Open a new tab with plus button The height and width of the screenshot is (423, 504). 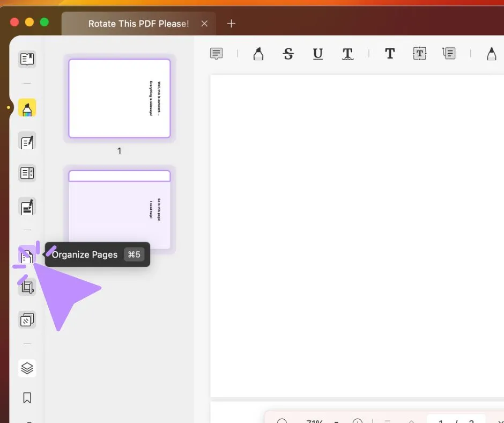(x=231, y=24)
